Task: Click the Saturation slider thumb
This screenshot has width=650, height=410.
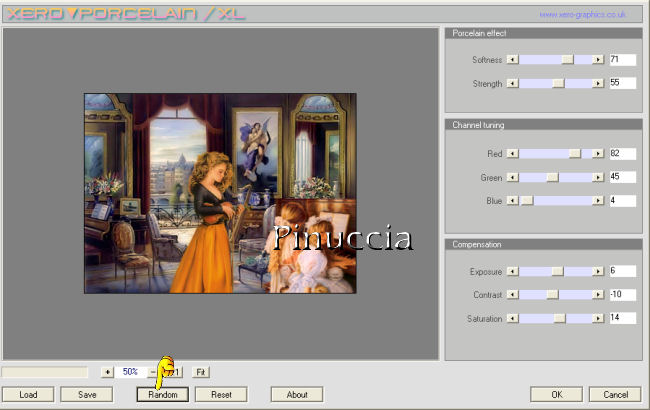Action: [x=560, y=318]
